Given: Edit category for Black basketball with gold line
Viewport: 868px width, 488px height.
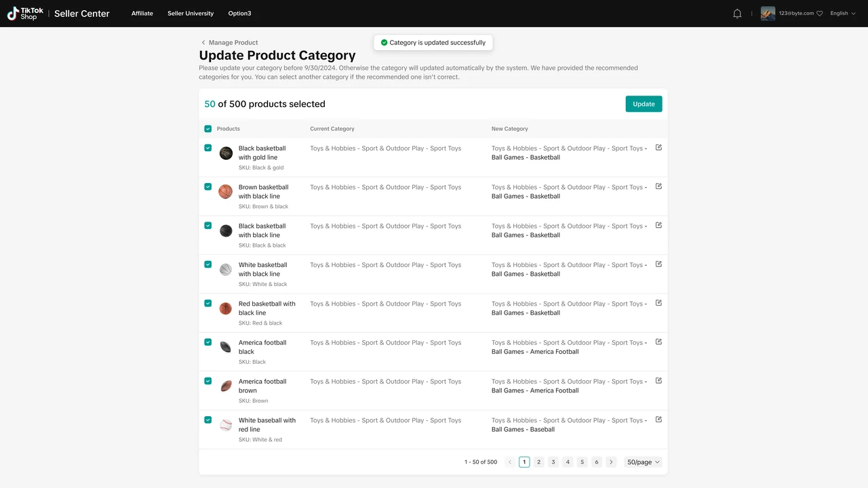Looking at the screenshot, I should (x=658, y=148).
